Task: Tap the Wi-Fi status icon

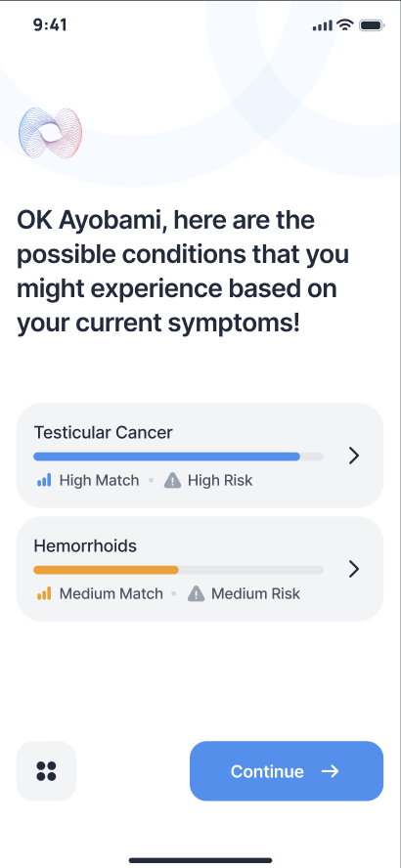Action: [345, 24]
